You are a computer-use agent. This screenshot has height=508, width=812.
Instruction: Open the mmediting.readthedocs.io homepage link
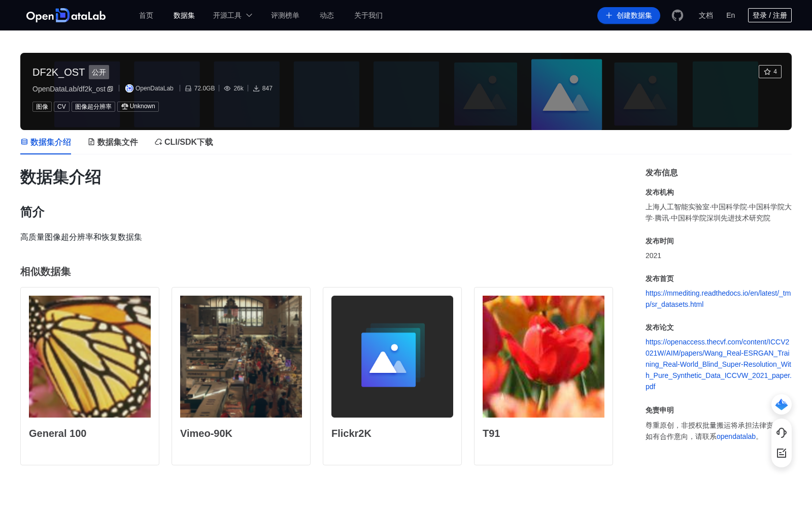pyautogui.click(x=718, y=299)
